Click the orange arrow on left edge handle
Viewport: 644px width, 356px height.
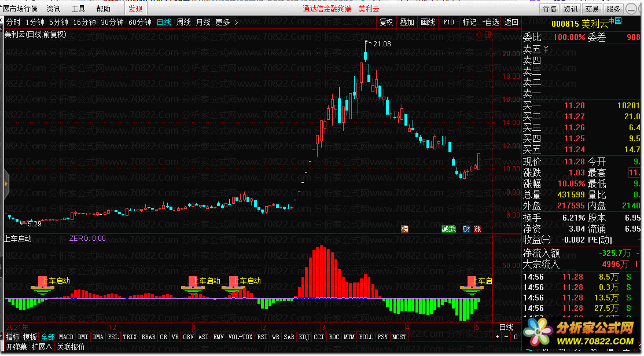click(5, 183)
